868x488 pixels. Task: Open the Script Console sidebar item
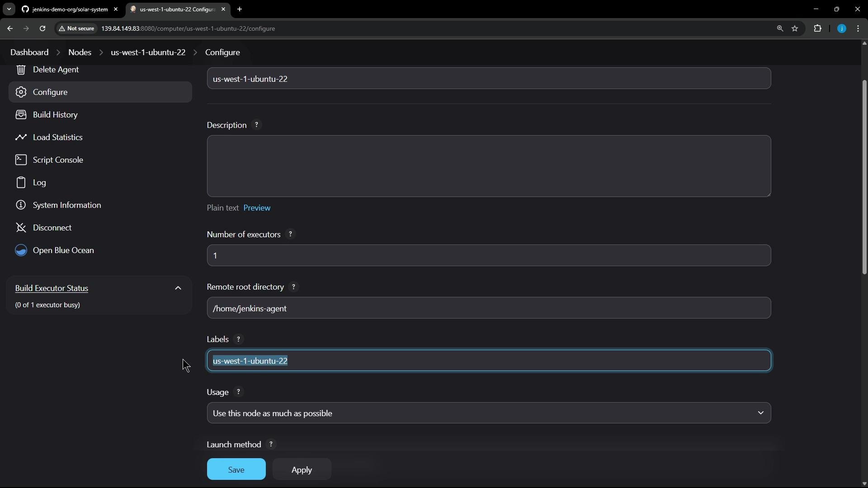(x=100, y=160)
